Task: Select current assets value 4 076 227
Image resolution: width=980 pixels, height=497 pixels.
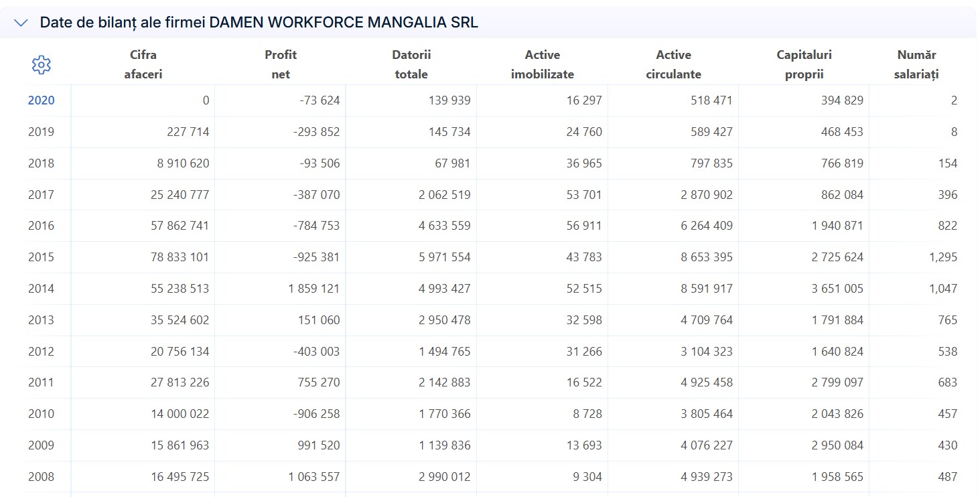Action: [x=707, y=445]
